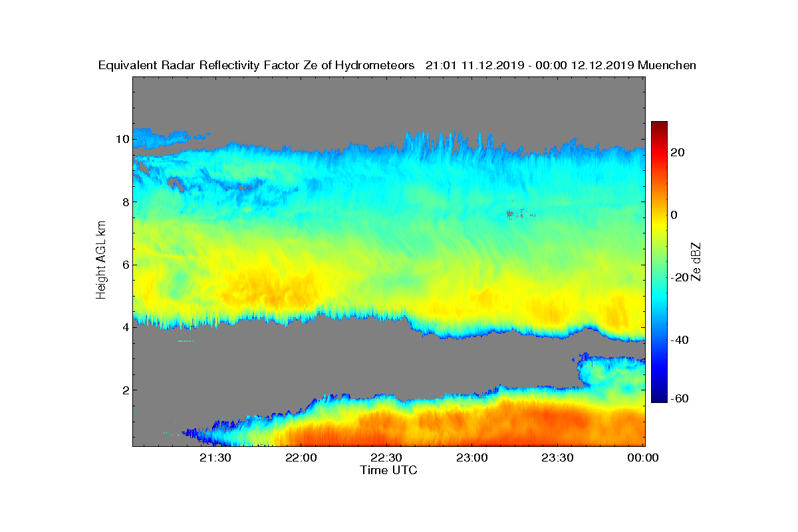Click the 21:30 time tick label

click(x=215, y=458)
